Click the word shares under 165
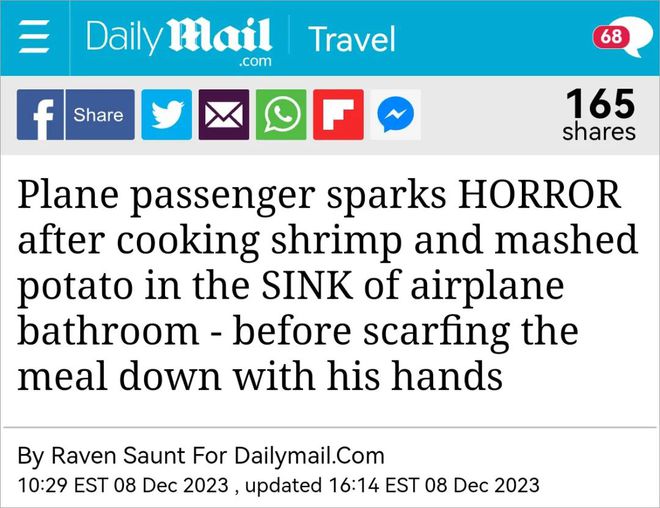The width and height of the screenshot is (660, 508). pos(599,132)
